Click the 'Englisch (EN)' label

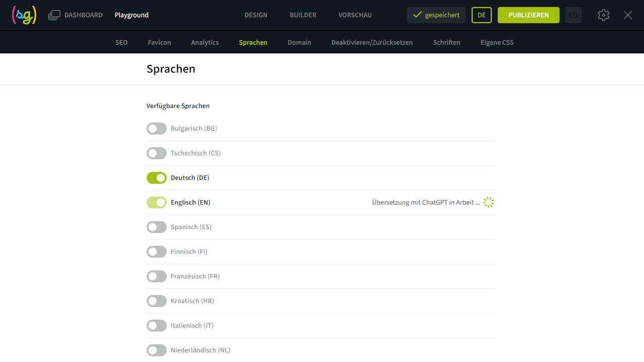point(190,202)
